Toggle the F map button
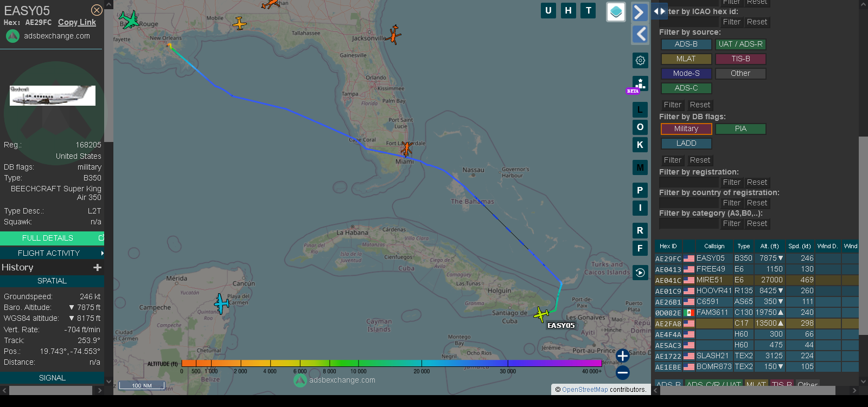Image resolution: width=868 pixels, height=407 pixels. pos(640,248)
